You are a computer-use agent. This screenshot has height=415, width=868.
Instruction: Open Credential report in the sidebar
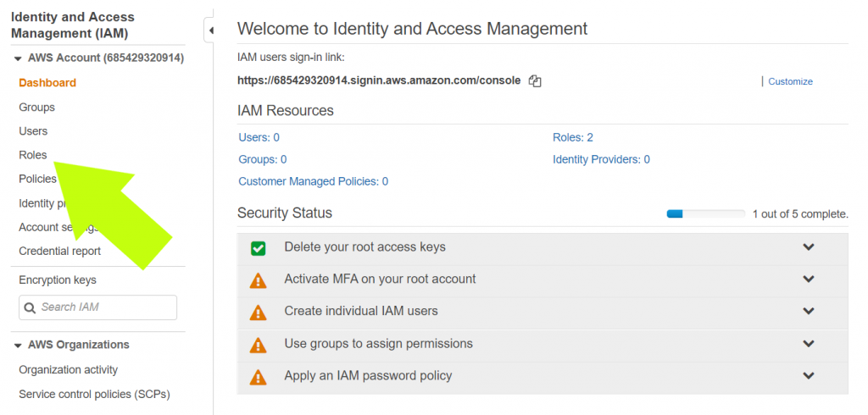[60, 252]
